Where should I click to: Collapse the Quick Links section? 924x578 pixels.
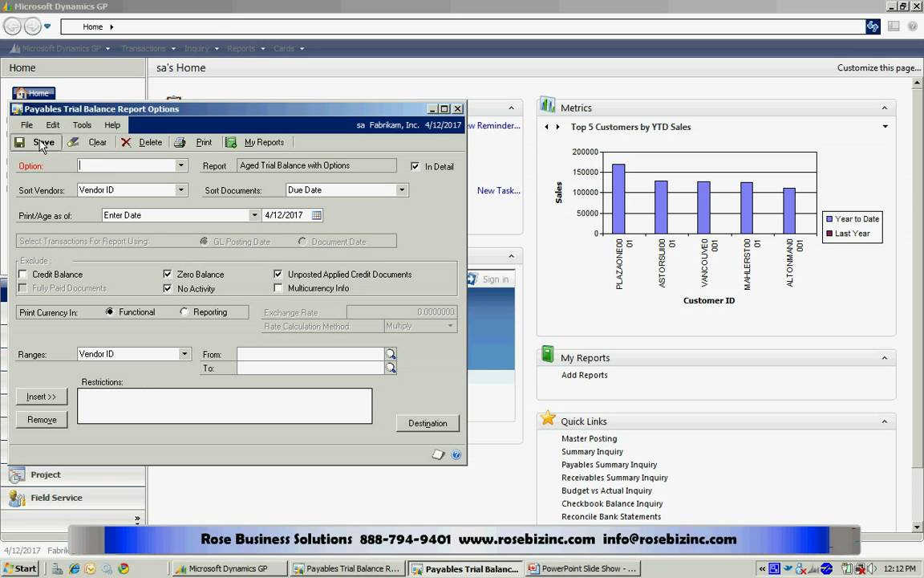(x=884, y=421)
